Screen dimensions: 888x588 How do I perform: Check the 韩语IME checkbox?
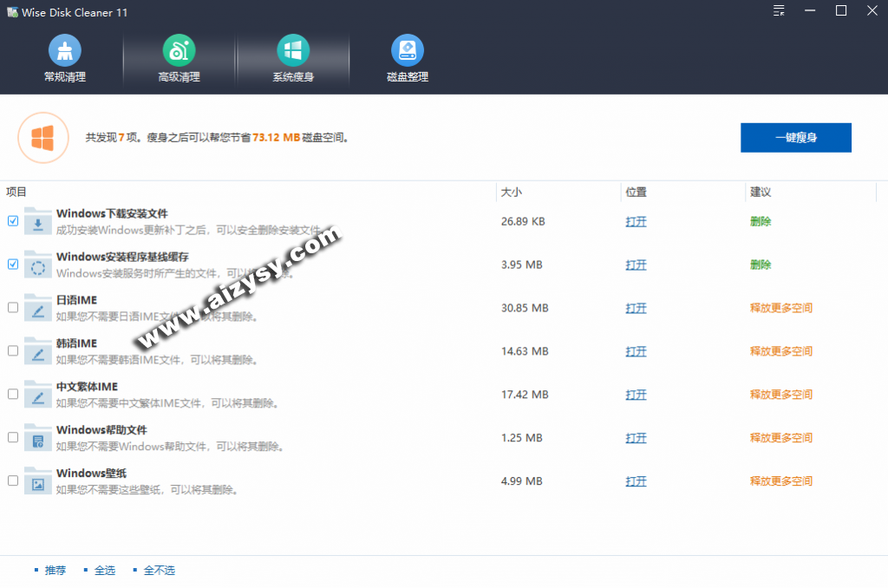pos(13,351)
